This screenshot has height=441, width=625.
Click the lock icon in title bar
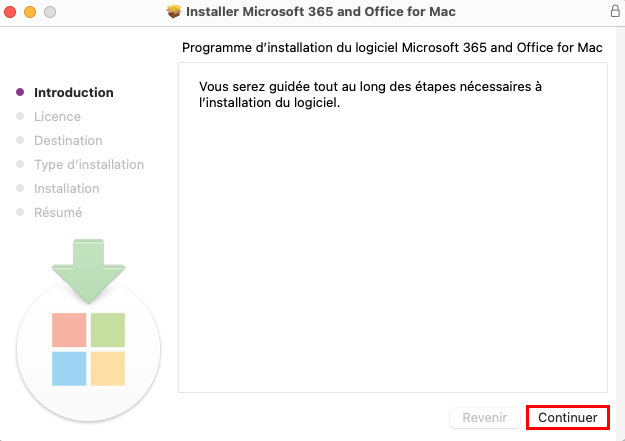[615, 11]
